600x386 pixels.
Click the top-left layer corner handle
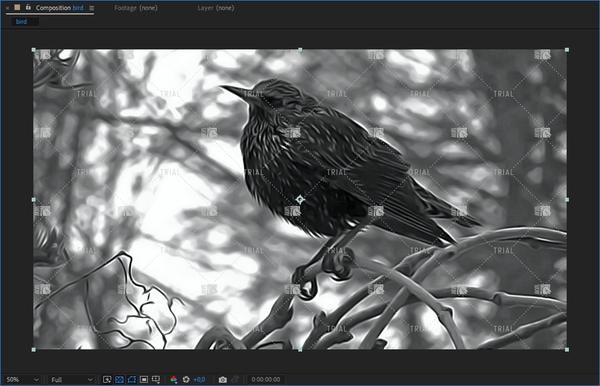34,50
